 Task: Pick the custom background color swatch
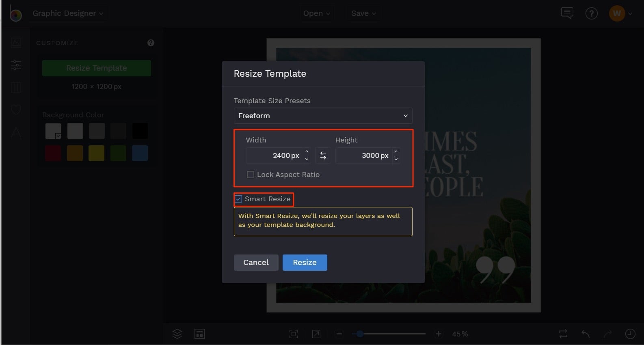coord(53,131)
